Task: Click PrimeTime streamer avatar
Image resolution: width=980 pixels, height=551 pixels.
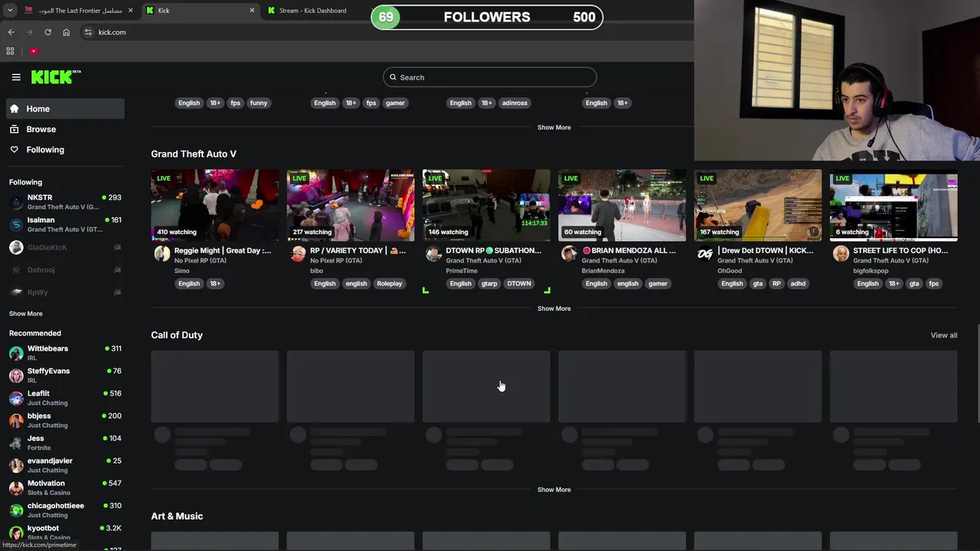Action: pyautogui.click(x=433, y=254)
